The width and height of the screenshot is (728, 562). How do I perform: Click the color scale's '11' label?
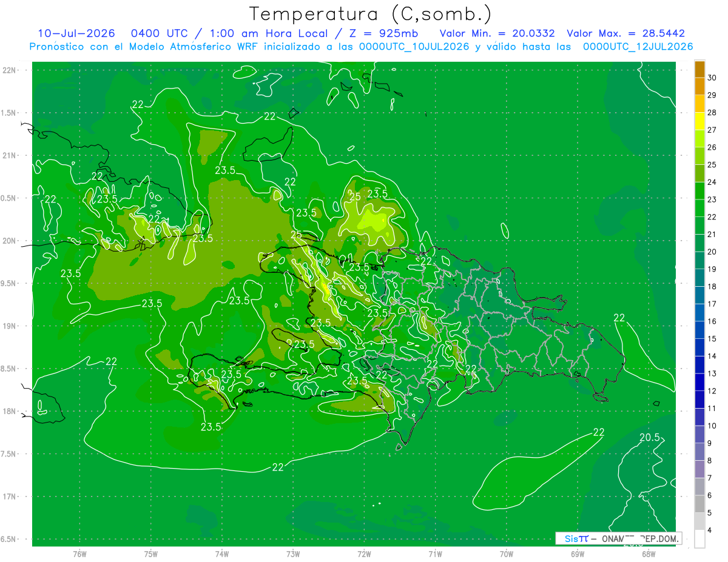(712, 409)
